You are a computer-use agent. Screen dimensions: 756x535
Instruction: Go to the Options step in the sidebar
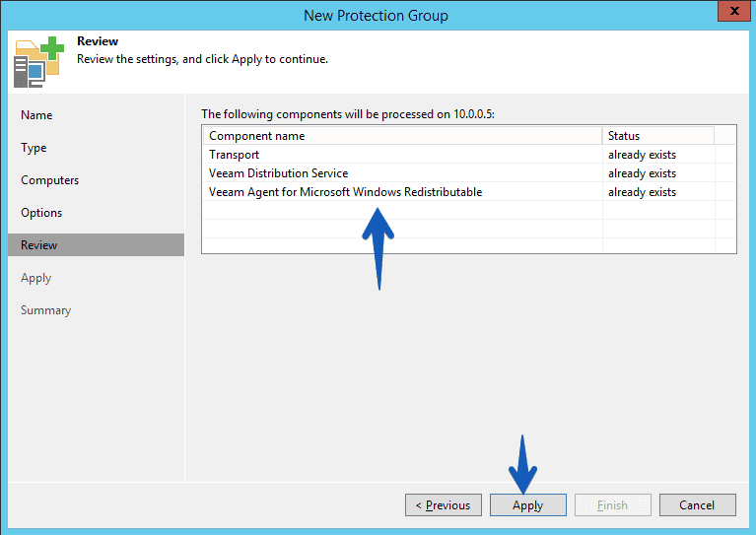click(x=41, y=213)
